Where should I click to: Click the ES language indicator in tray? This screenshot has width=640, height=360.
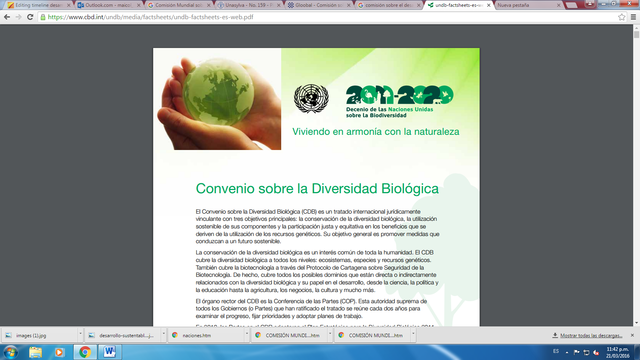tap(556, 351)
